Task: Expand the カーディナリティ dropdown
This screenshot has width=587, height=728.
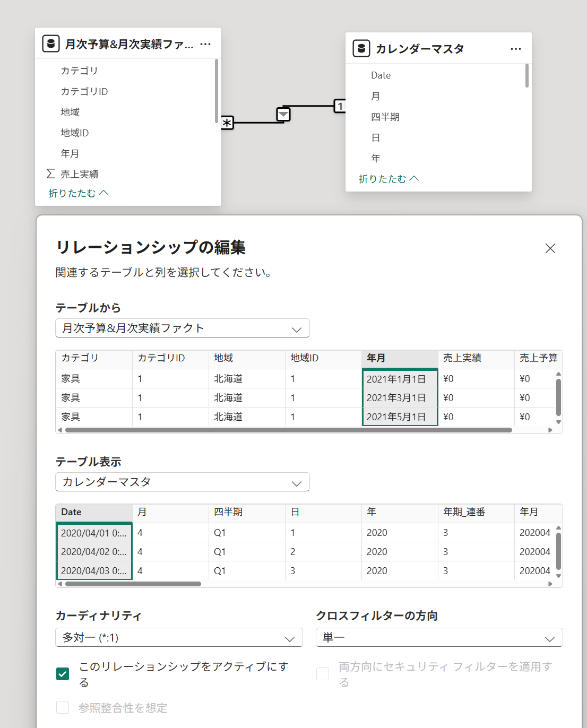Action: coord(179,638)
